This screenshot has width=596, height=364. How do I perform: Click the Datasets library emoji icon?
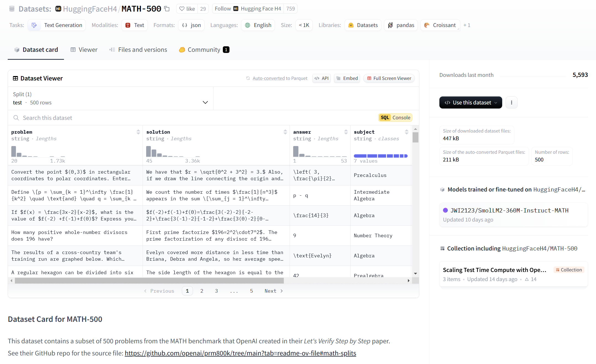click(x=351, y=25)
